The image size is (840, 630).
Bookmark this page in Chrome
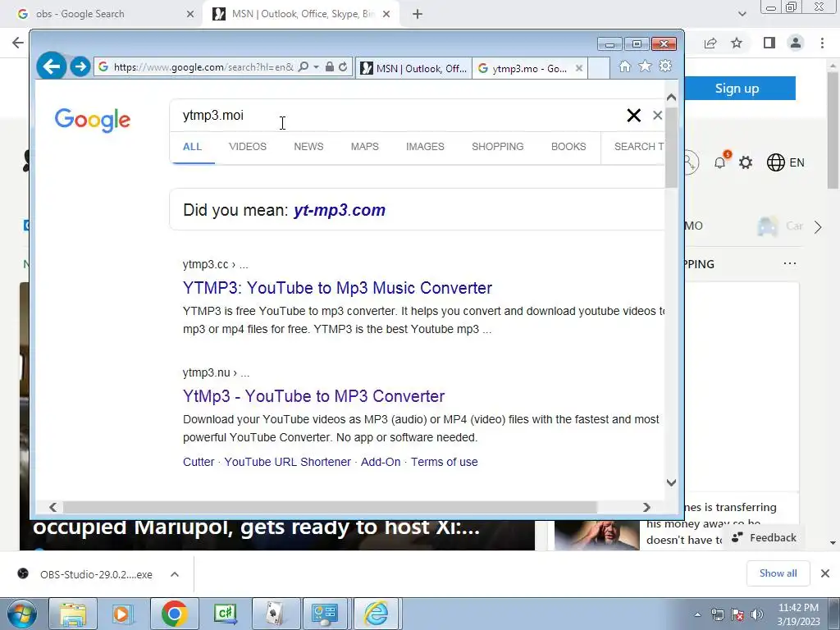tap(737, 43)
